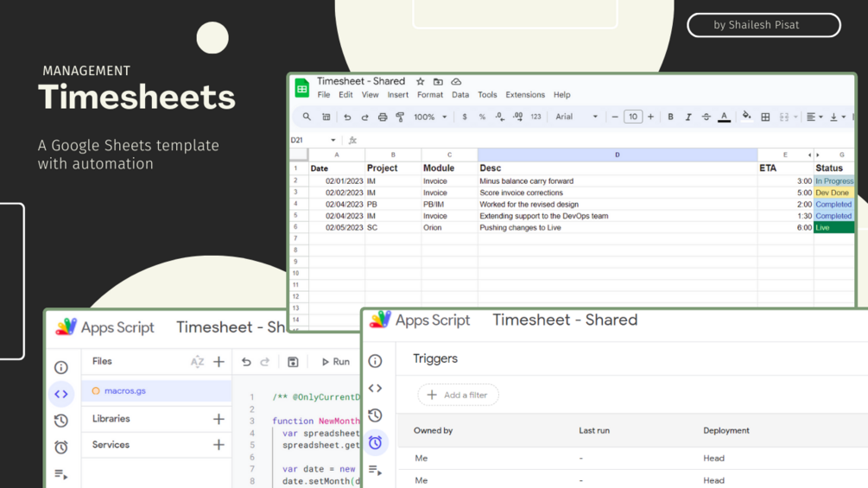Screen dimensions: 868x488
Task: Click the borders grid icon
Action: (765, 117)
